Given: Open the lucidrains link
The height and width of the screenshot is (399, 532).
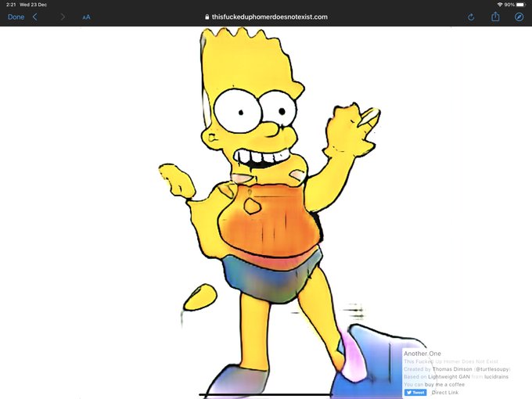Looking at the screenshot, I should click(496, 377).
